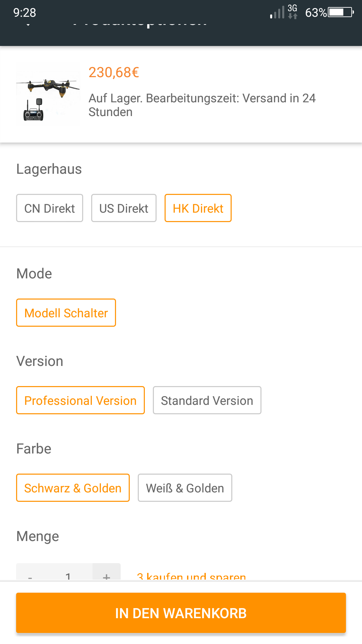Tap the battery icon in status bar
Image resolution: width=362 pixels, height=644 pixels.
(x=341, y=12)
